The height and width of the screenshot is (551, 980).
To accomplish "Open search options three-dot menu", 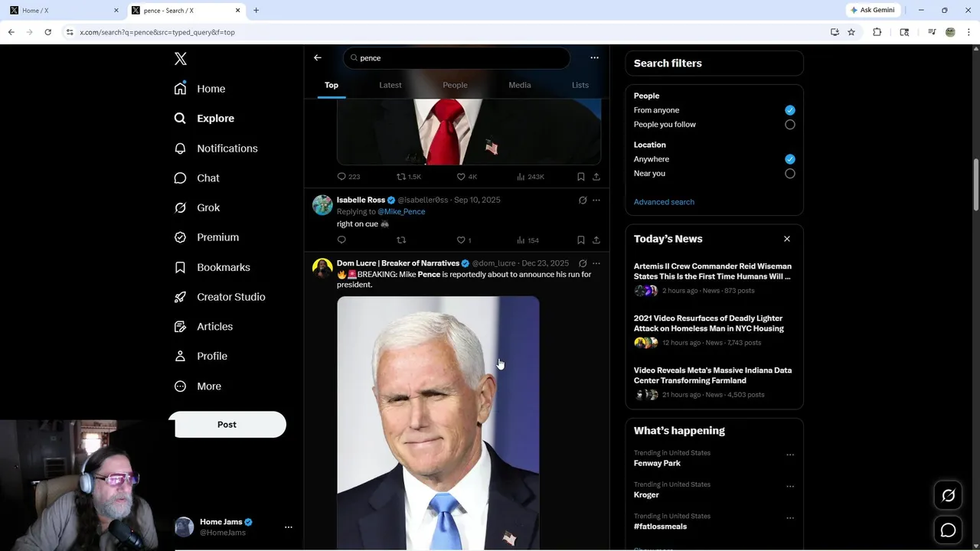I will coord(594,58).
